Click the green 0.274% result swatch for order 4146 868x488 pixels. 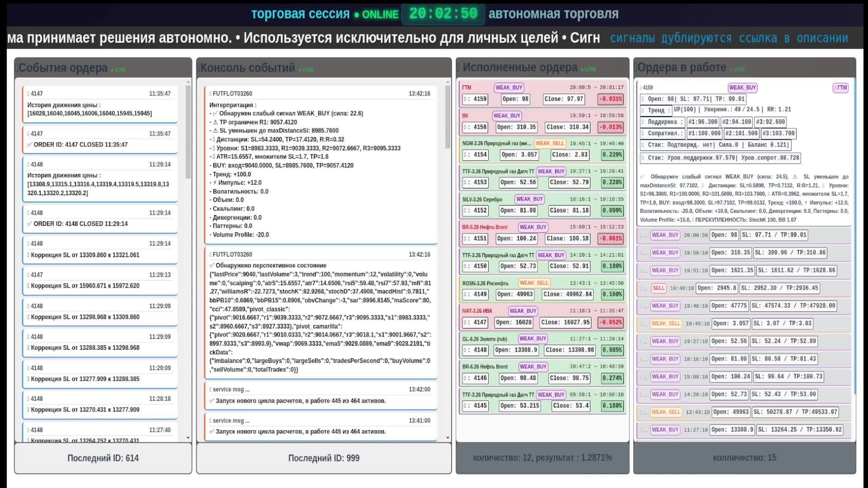612,378
